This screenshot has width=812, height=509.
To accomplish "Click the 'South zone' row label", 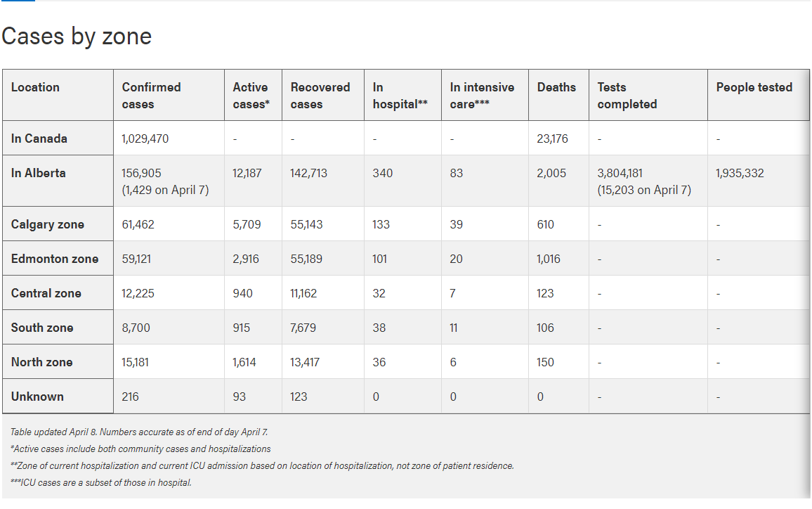I will point(42,328).
